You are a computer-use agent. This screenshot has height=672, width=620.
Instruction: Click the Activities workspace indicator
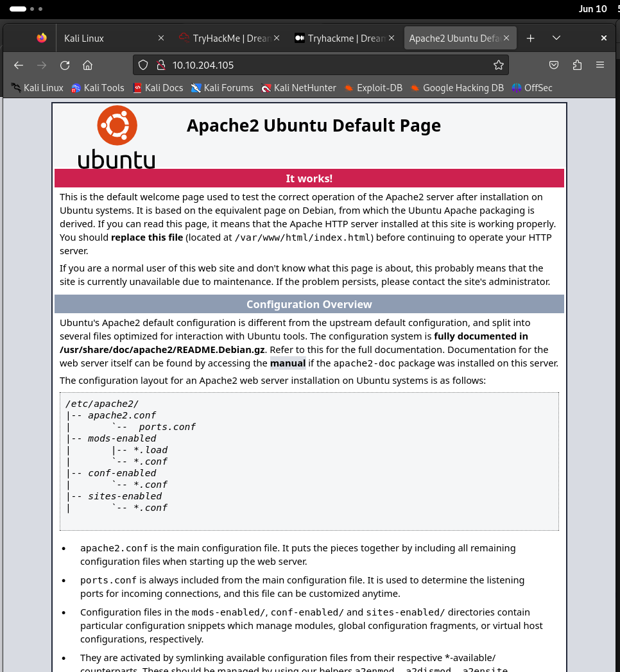point(26,8)
